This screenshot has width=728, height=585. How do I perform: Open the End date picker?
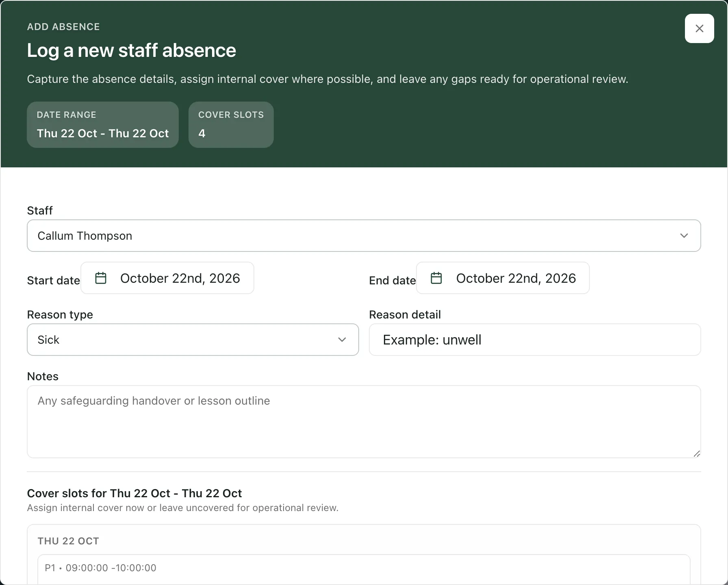pos(503,278)
